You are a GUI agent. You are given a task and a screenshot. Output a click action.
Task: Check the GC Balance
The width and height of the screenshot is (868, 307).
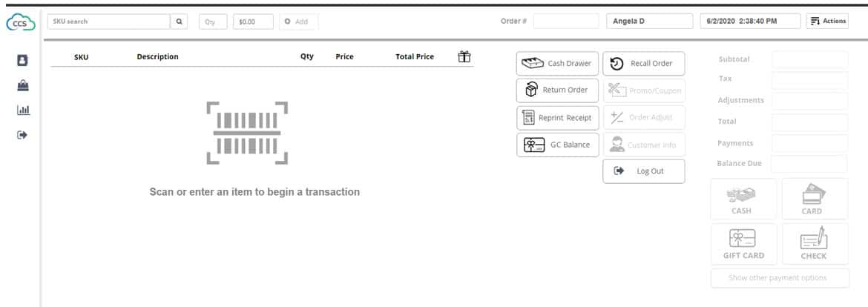coord(557,145)
